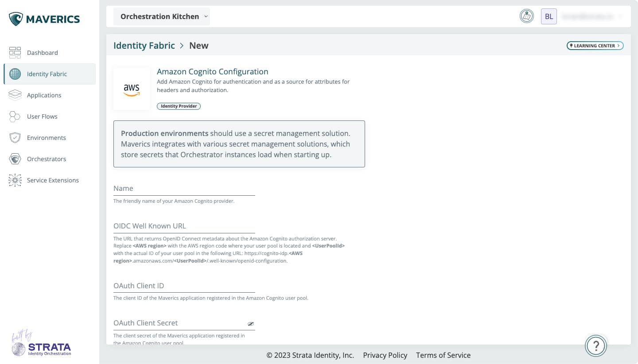Click the 'New' breadcrumb text
The image size is (638, 364).
[198, 46]
